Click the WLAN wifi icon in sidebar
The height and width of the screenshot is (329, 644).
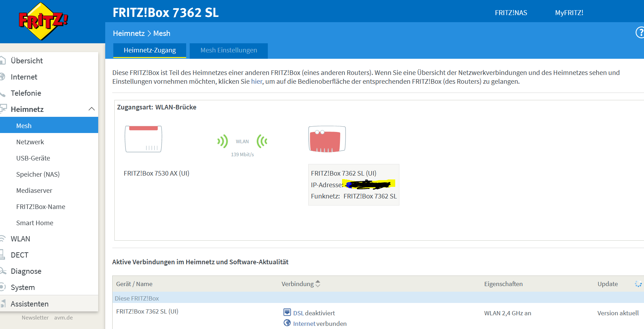click(x=2, y=239)
